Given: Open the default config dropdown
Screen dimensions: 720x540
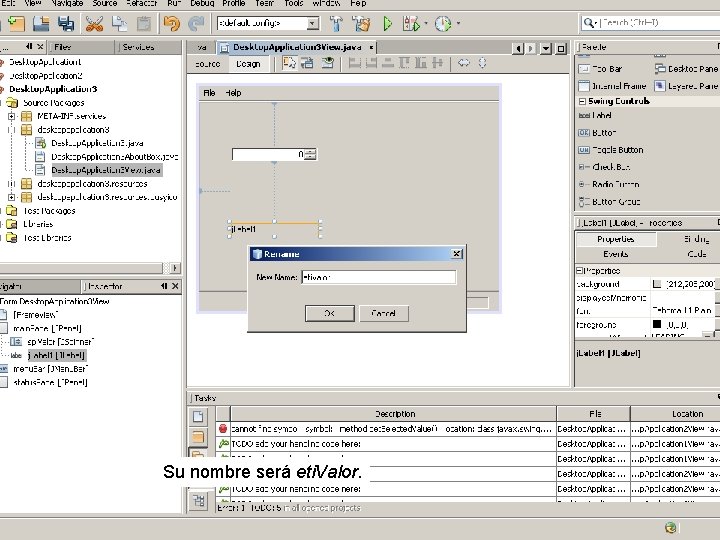Looking at the screenshot, I should [313, 23].
